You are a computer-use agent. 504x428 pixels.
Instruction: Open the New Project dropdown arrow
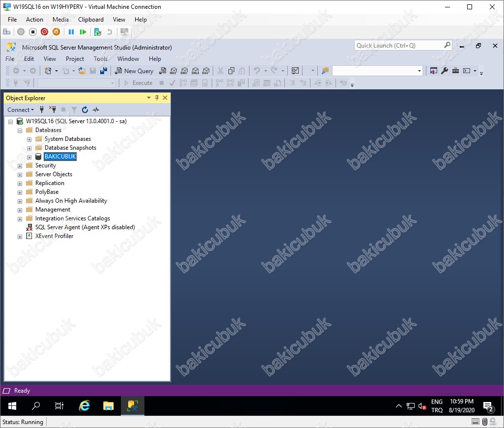click(x=56, y=71)
